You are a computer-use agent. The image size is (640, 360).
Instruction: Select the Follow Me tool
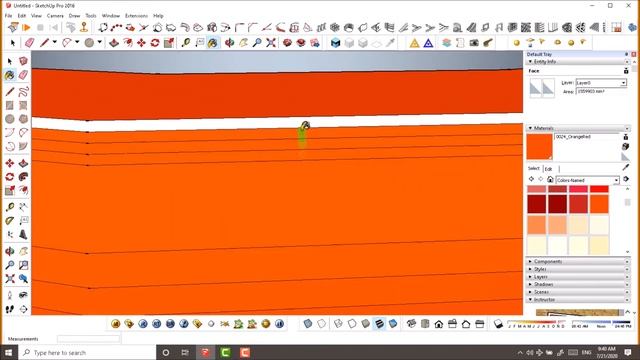tap(23, 177)
